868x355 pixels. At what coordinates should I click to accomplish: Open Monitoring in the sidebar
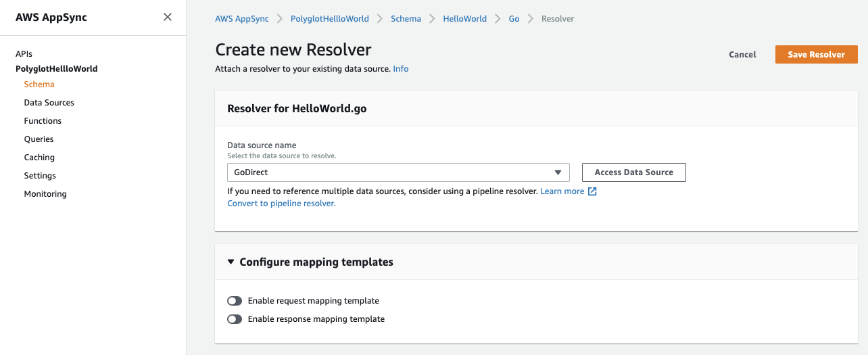pos(45,194)
